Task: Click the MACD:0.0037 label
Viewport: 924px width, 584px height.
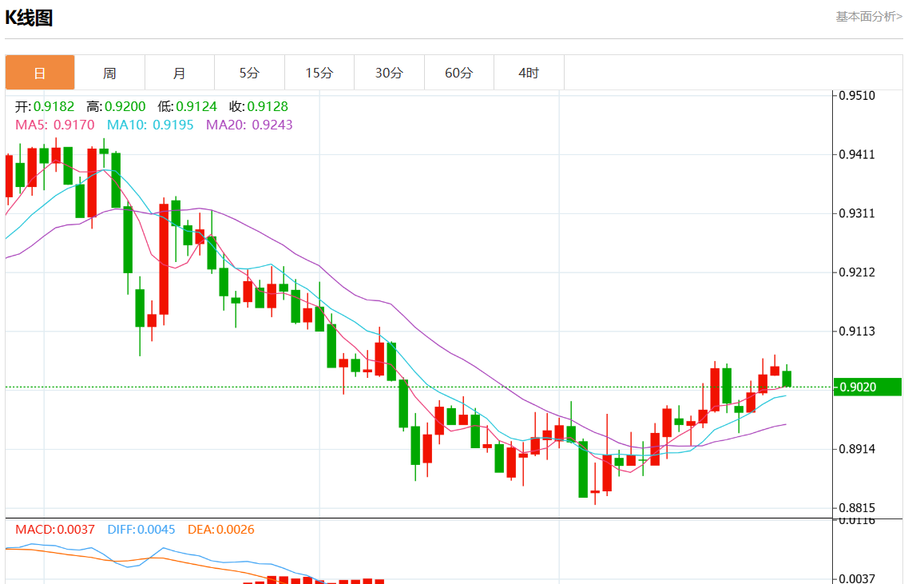Action: 55,529
